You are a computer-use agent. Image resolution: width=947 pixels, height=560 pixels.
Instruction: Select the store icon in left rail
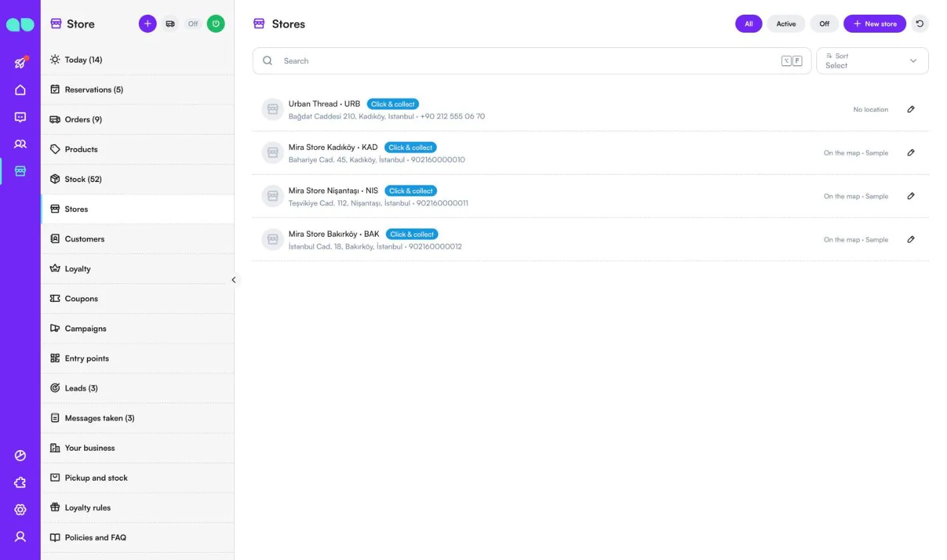point(20,171)
